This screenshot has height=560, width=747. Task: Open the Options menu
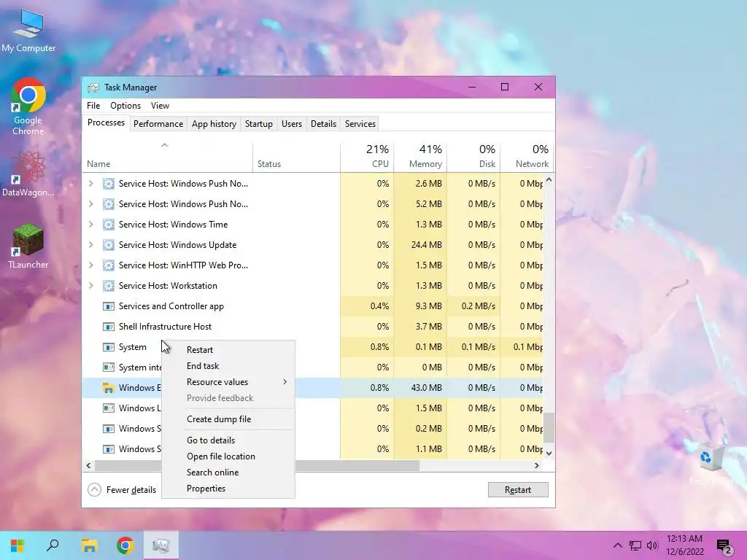[x=125, y=106]
